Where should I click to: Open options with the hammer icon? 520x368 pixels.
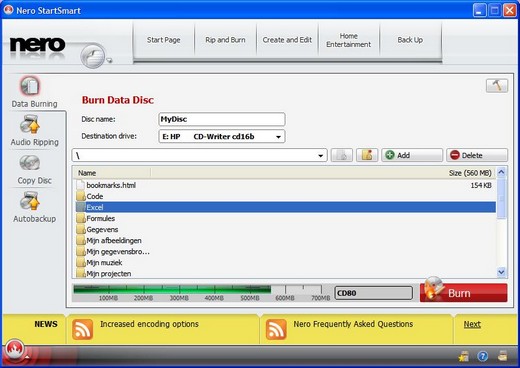click(497, 86)
